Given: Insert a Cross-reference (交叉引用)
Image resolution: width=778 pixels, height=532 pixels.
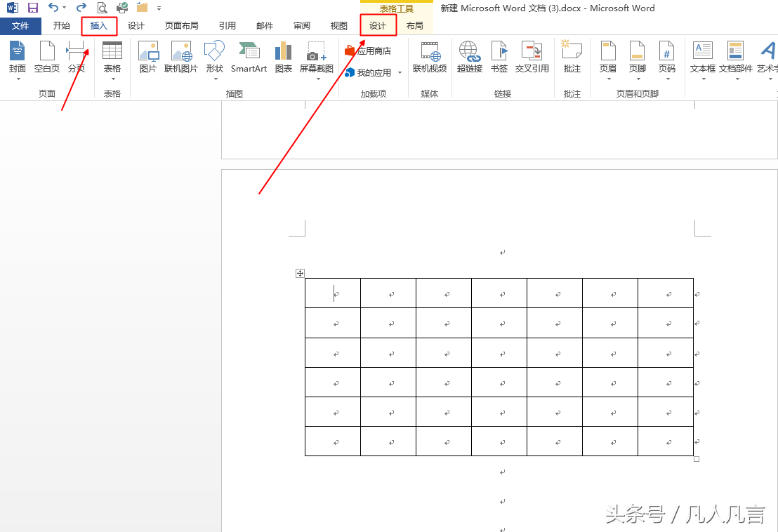Looking at the screenshot, I should coord(532,57).
